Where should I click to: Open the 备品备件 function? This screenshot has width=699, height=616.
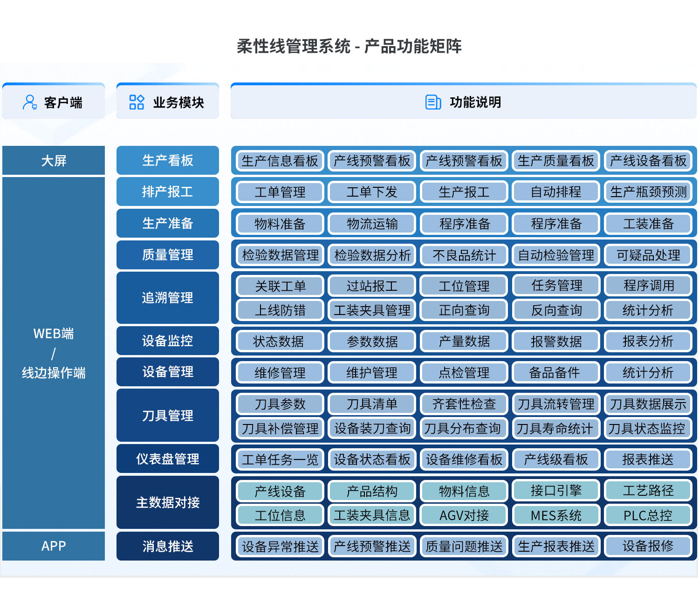coord(556,373)
